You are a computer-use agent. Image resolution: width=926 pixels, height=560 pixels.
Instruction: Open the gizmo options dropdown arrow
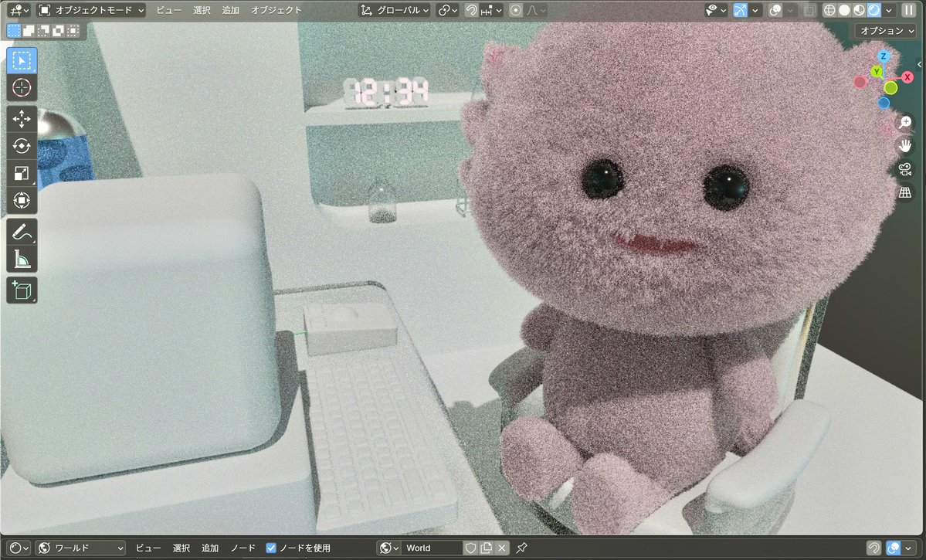[x=755, y=10]
